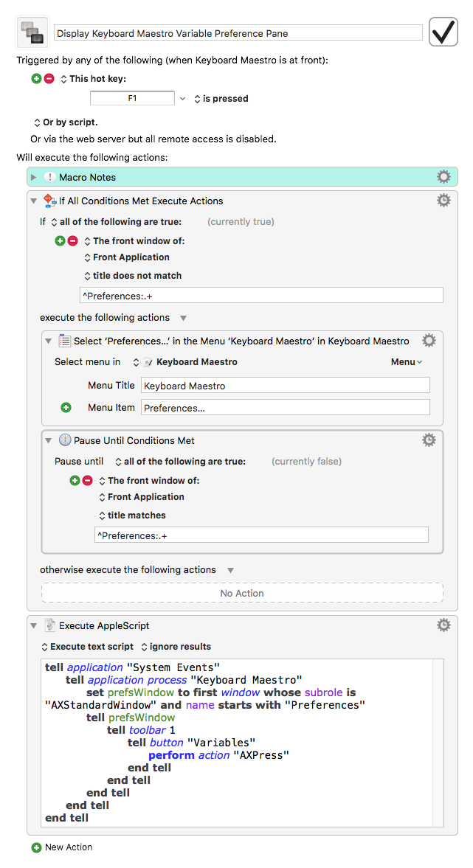Remove the Pause Until front window condition
The image size is (473, 868).
(88, 481)
